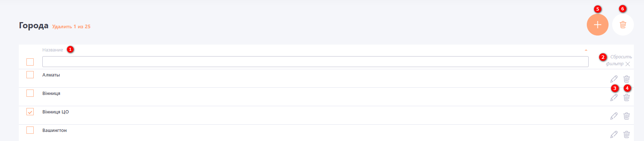Remove Вінниця row using its trash icon
Screen dimensions: 644x141
tap(627, 97)
